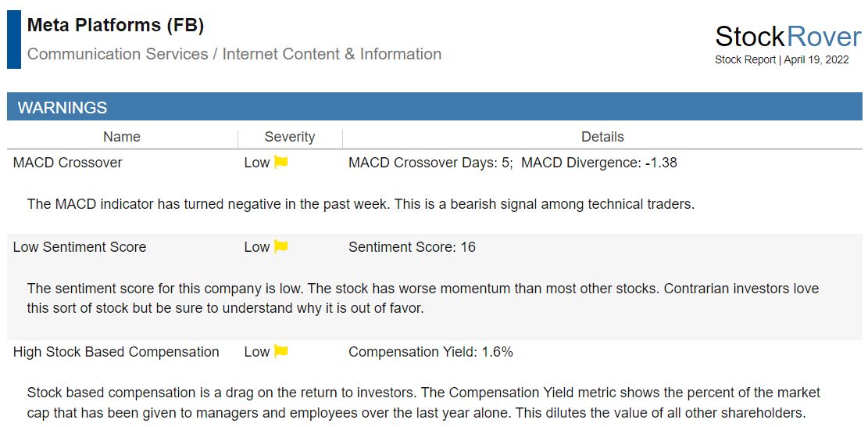
Task: Click the MACD Crossover warning name
Action: point(67,163)
